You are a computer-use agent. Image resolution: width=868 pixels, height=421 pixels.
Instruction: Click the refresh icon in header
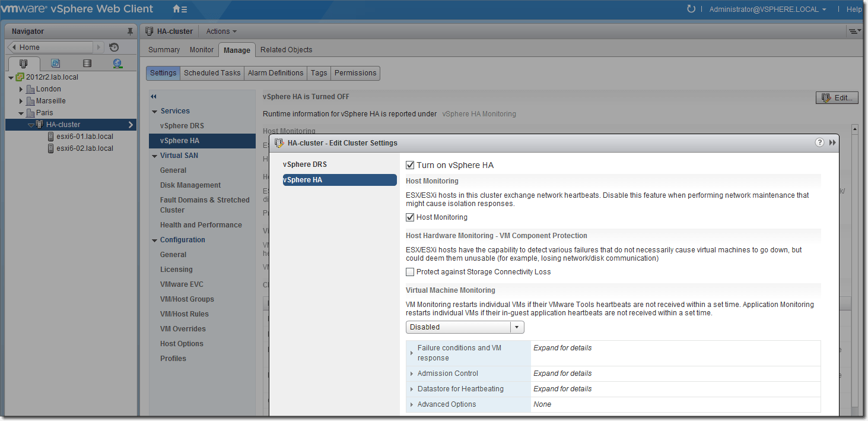(691, 9)
